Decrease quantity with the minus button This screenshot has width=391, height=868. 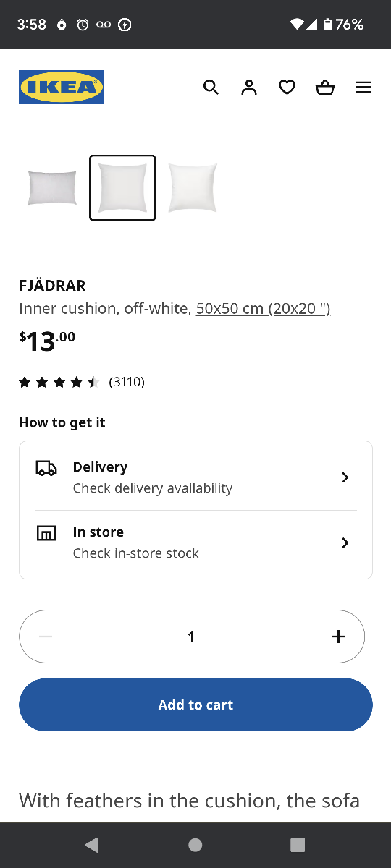(x=46, y=637)
